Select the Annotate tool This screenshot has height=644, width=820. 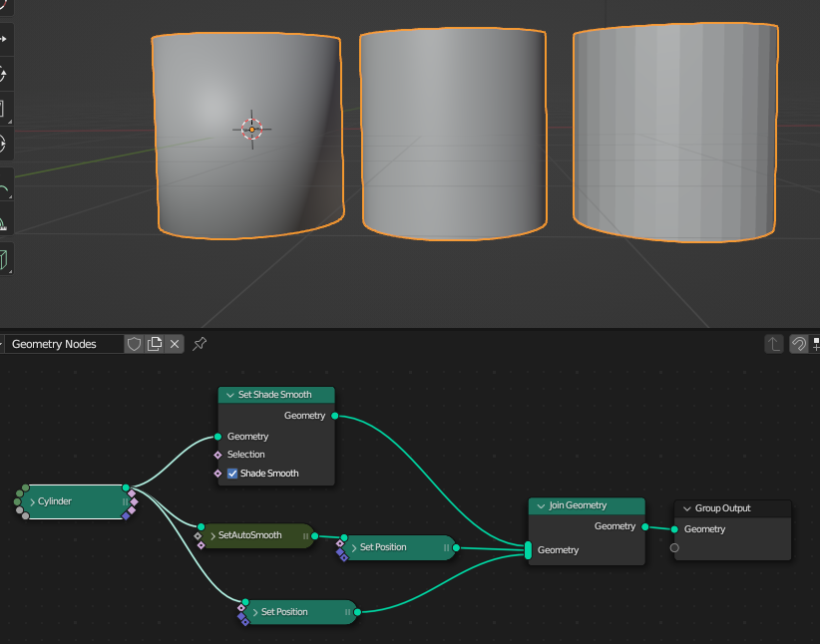(9, 187)
